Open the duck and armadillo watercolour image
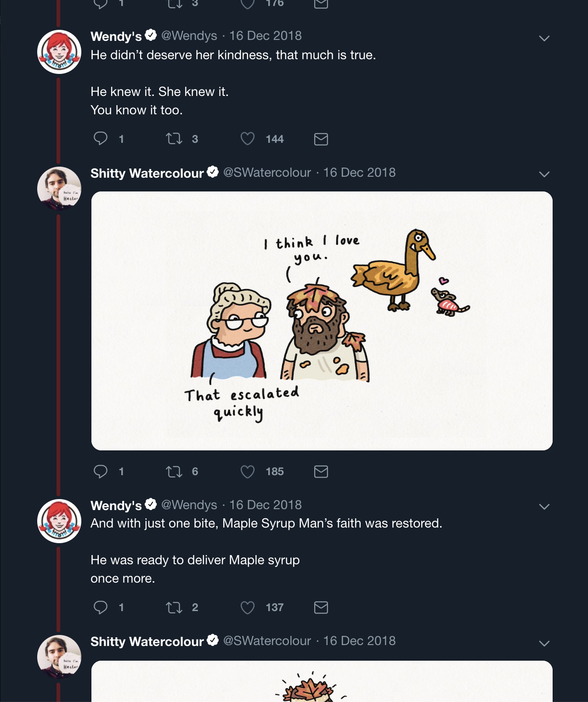The height and width of the screenshot is (702, 588). point(322,320)
